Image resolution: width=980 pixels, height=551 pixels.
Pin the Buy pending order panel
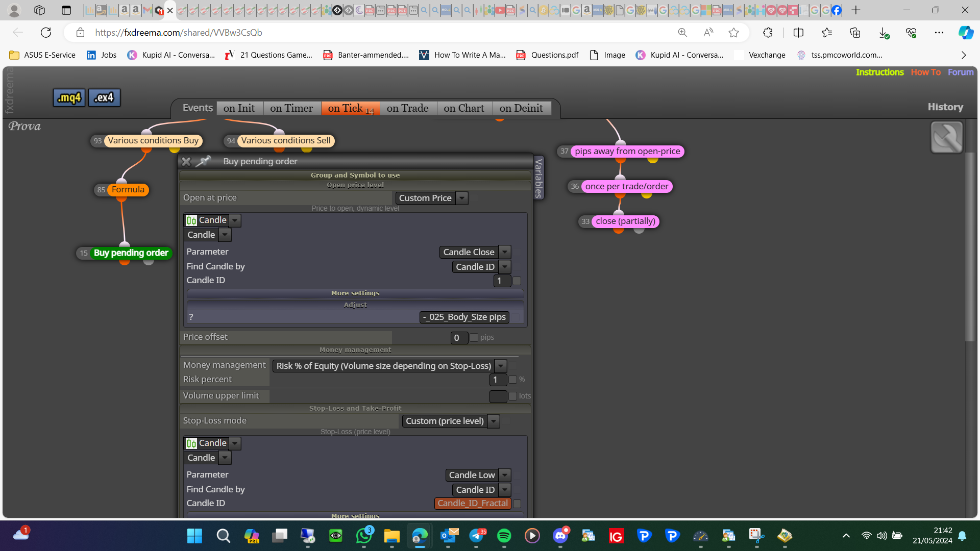204,161
